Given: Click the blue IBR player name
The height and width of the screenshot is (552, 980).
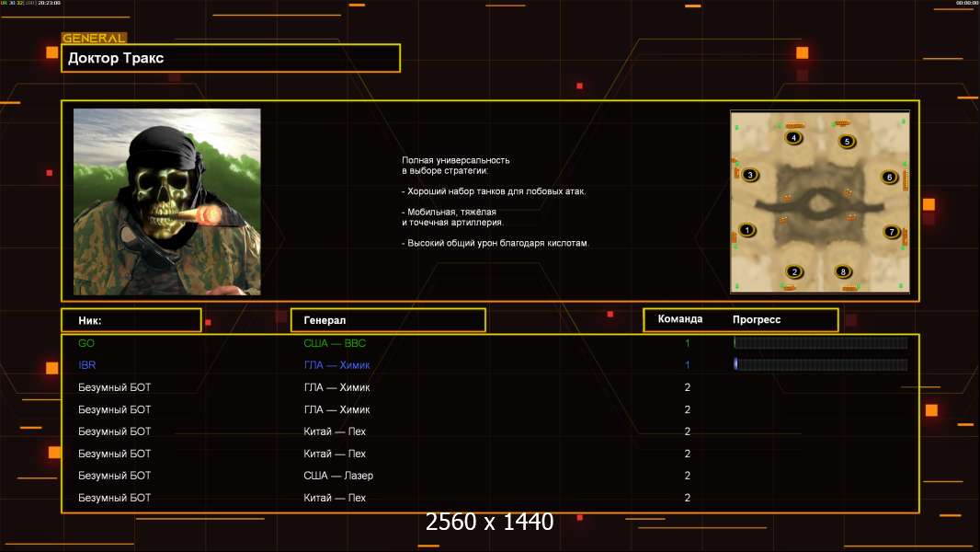Looking at the screenshot, I should (x=87, y=365).
